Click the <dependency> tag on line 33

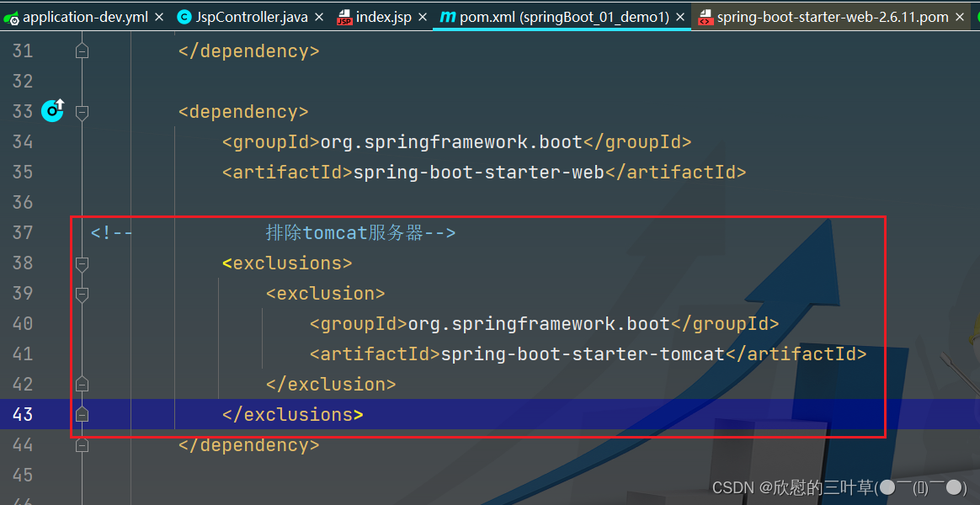tap(243, 112)
